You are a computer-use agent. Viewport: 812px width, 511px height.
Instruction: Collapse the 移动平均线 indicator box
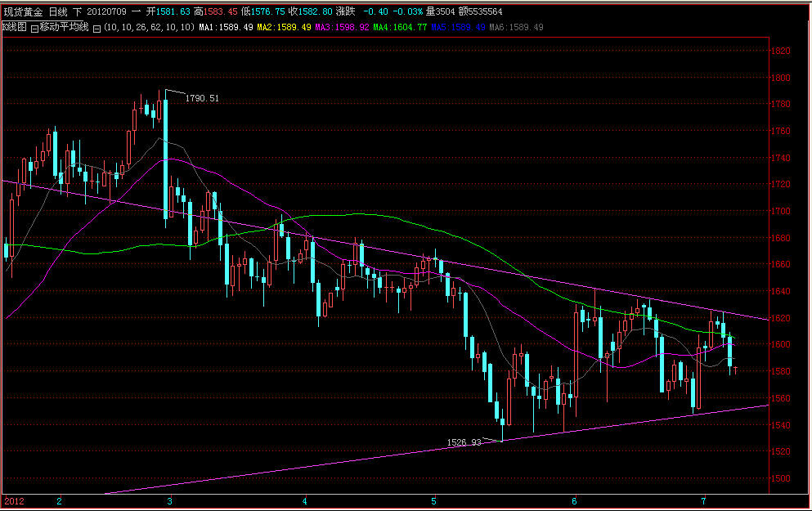click(x=34, y=29)
